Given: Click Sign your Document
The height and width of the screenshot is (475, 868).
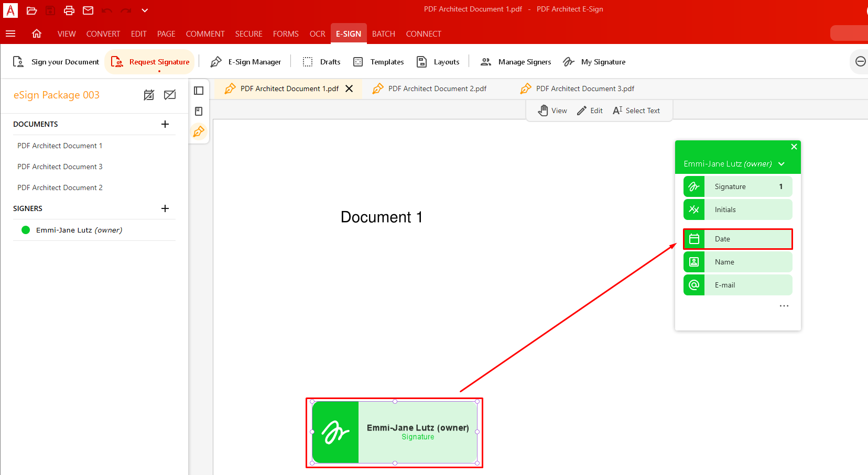Looking at the screenshot, I should [56, 62].
